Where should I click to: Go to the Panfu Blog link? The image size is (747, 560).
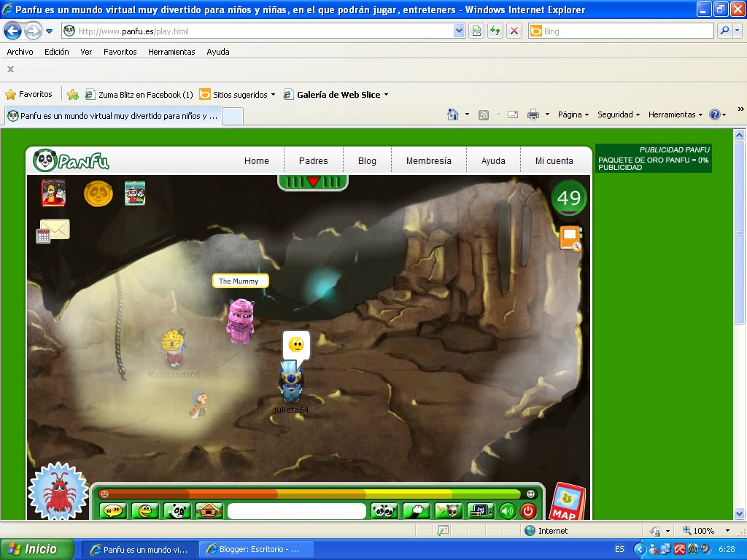[x=368, y=161]
